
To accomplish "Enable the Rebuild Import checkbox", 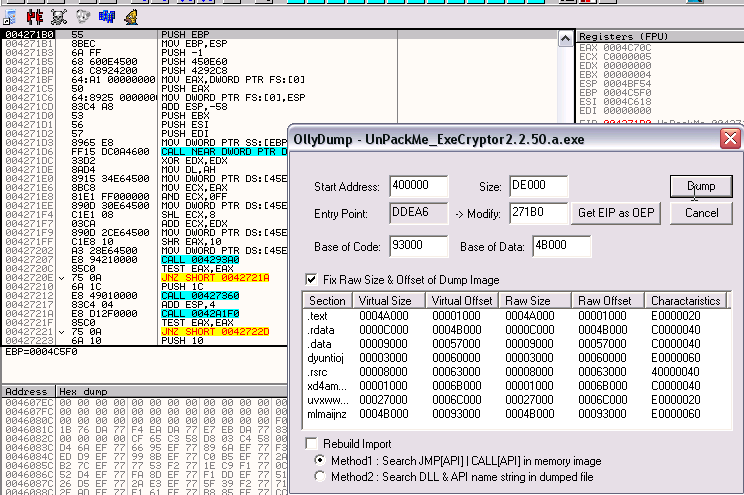I will pos(313,442).
